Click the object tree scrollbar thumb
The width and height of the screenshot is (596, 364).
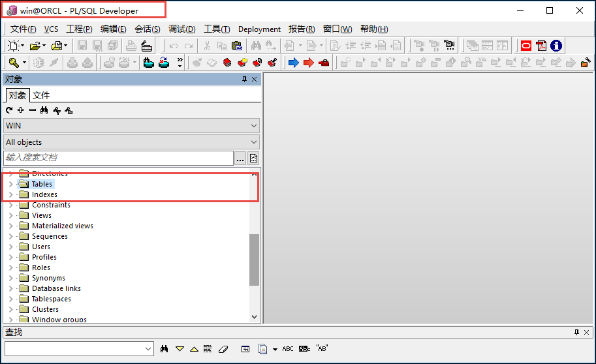(x=255, y=260)
